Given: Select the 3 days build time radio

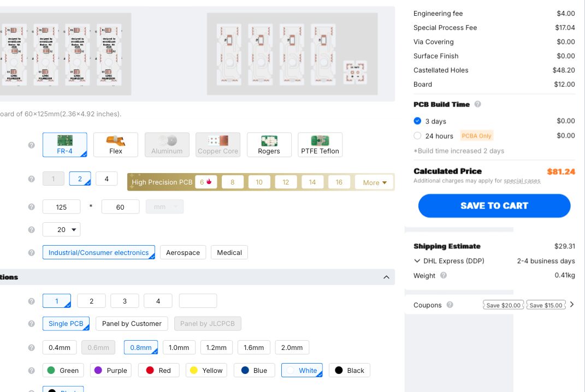Looking at the screenshot, I should [417, 121].
